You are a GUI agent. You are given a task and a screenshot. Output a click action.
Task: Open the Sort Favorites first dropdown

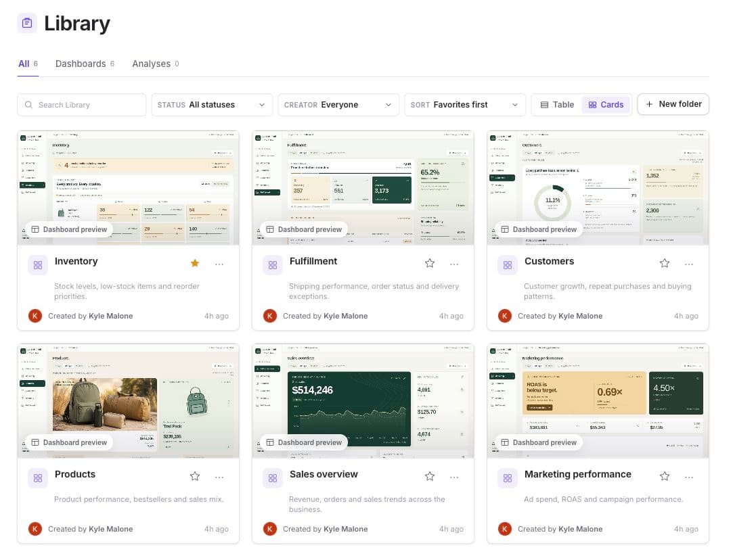coord(465,105)
